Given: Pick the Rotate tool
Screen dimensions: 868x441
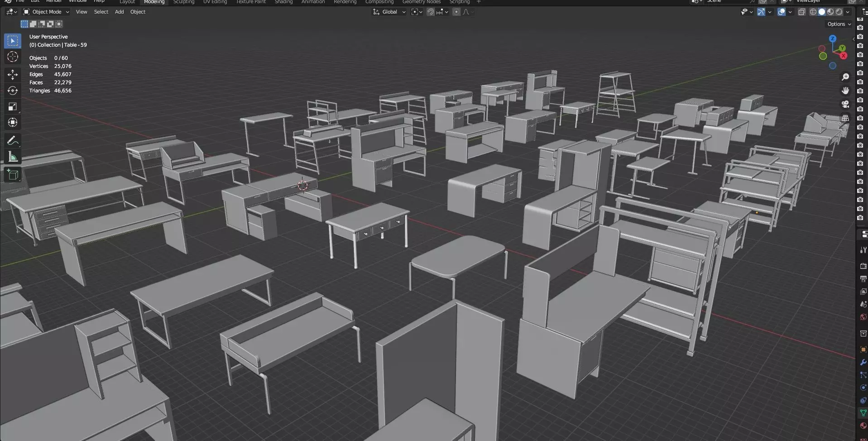Looking at the screenshot, I should [13, 91].
